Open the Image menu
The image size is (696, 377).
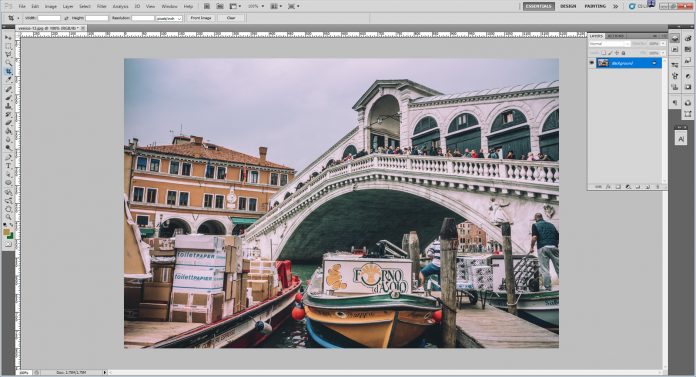coord(51,6)
